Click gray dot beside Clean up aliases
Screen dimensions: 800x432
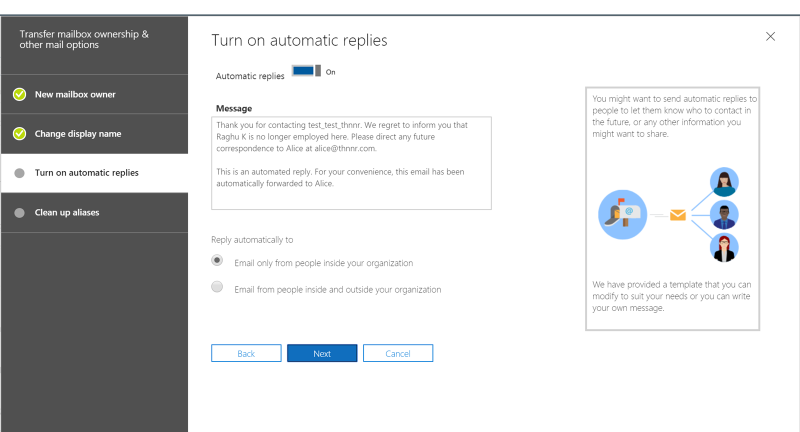[19, 212]
